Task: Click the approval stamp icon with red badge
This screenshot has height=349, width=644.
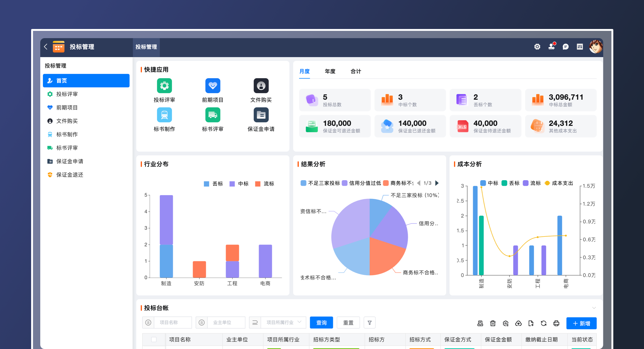Action: 551,46
